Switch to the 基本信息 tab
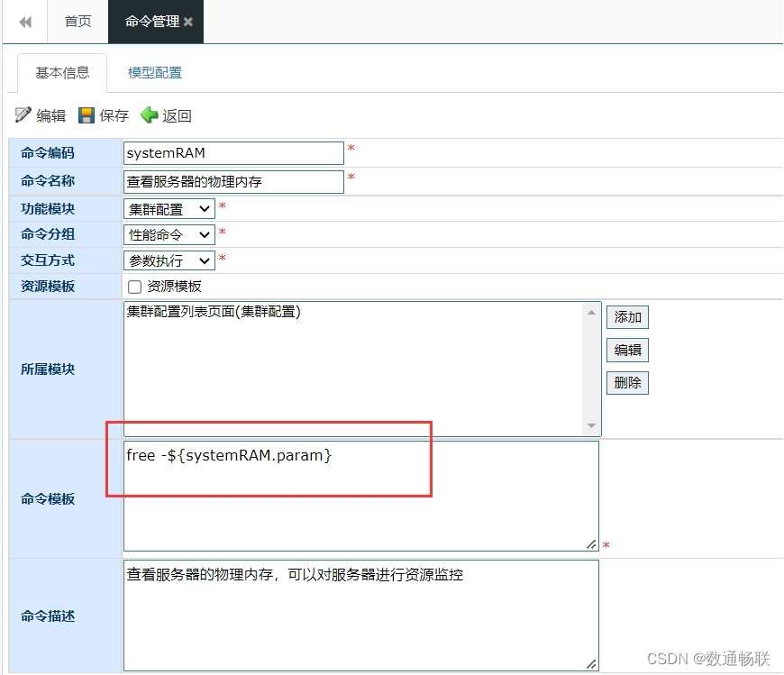Screen dimensions: 784x675 [x=62, y=73]
